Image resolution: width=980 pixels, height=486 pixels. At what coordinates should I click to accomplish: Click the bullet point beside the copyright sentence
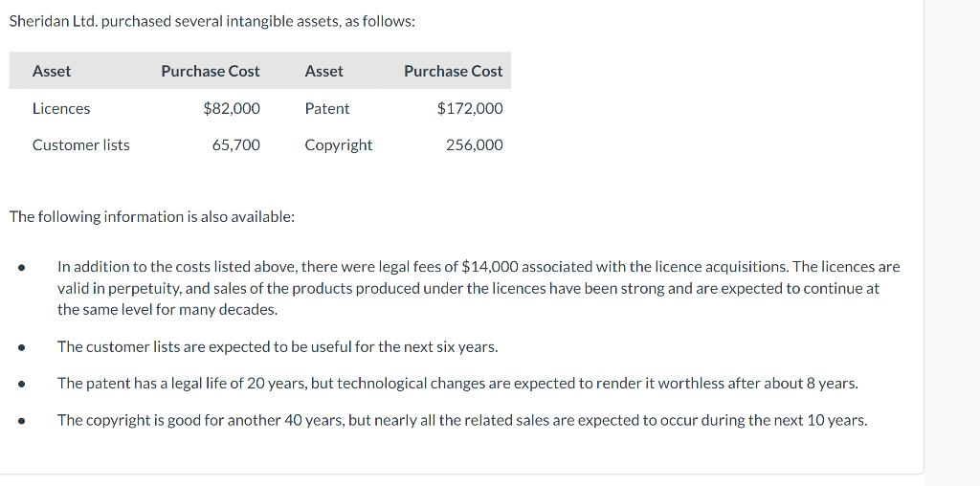tap(20, 420)
